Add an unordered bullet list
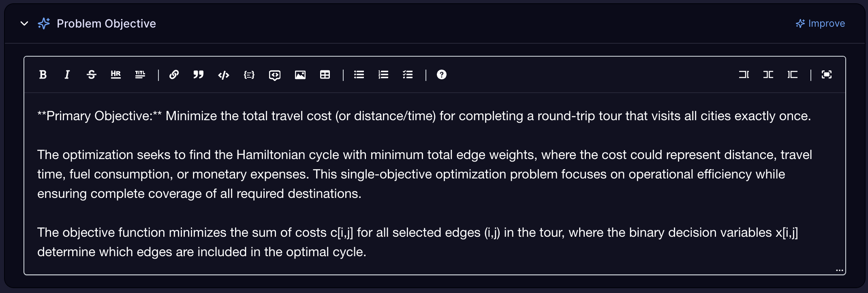Image resolution: width=868 pixels, height=293 pixels. tap(359, 74)
